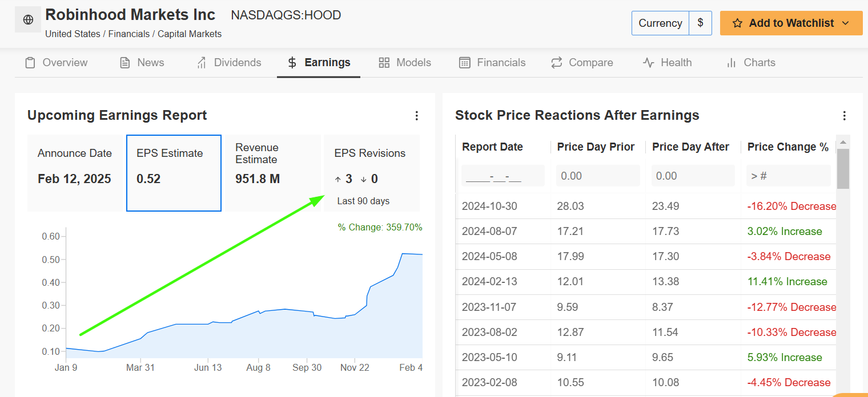Click the Health pulse icon
The width and height of the screenshot is (868, 397).
[649, 63]
